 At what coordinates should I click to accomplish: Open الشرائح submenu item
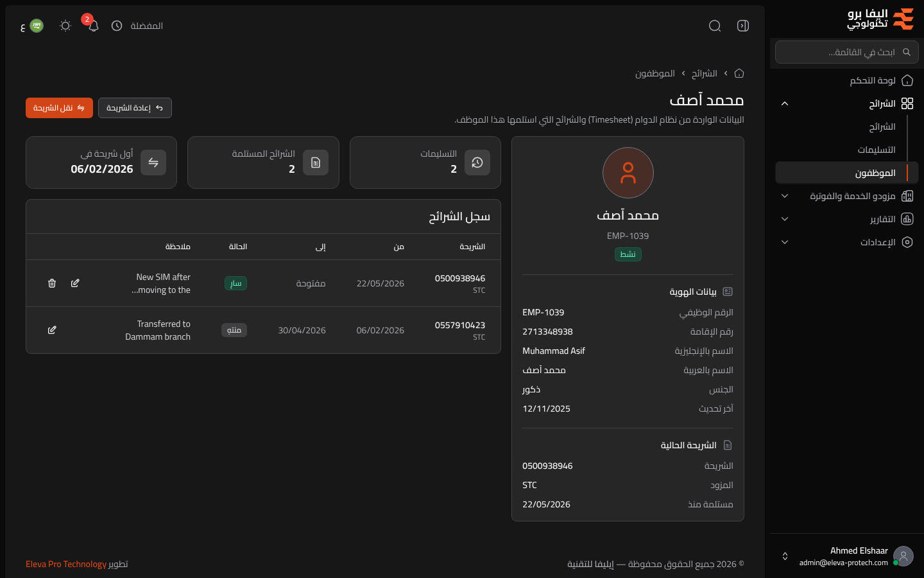coord(882,127)
